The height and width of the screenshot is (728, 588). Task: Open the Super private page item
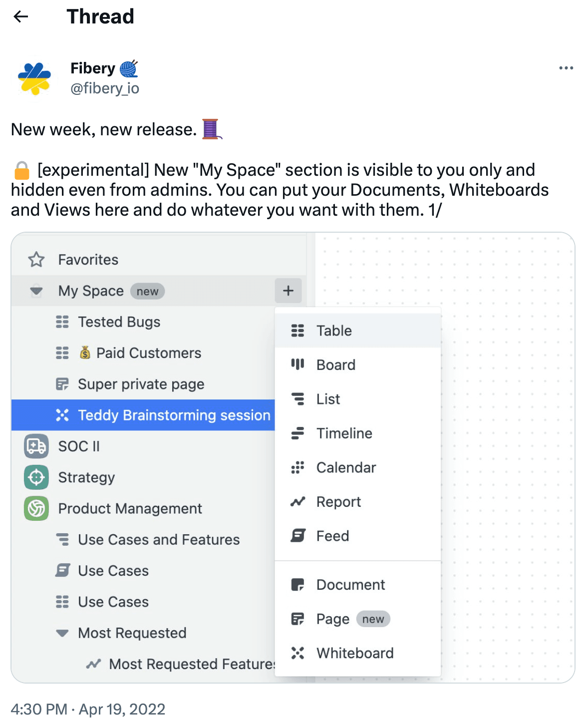[x=141, y=384]
